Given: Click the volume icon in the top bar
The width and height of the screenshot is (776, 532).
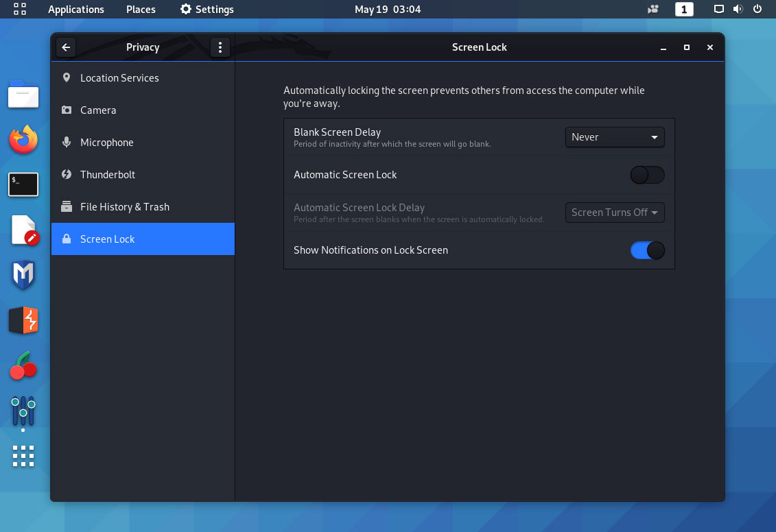Looking at the screenshot, I should pos(737,9).
